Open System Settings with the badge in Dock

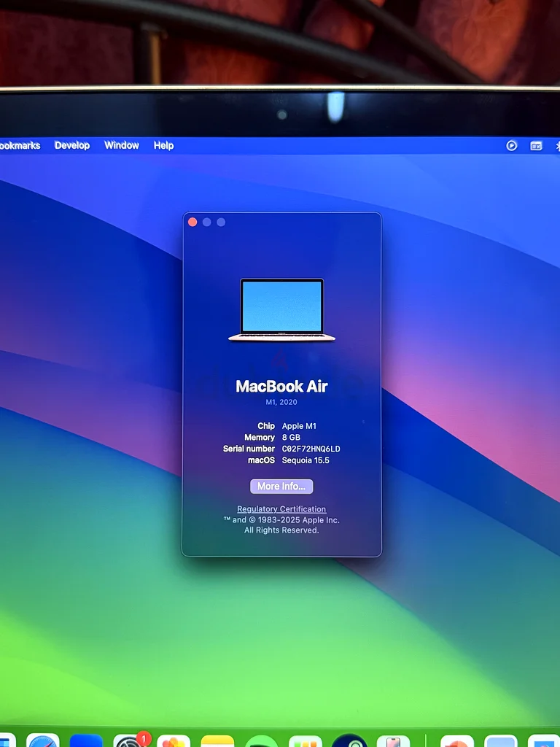click(x=130, y=740)
